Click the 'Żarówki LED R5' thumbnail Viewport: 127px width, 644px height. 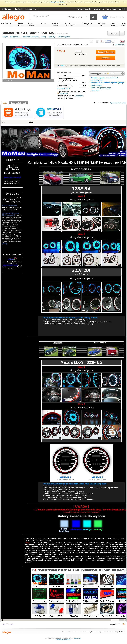(x=56, y=609)
